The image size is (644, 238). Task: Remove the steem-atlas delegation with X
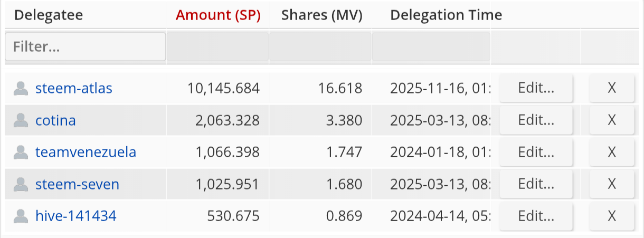[x=612, y=88]
